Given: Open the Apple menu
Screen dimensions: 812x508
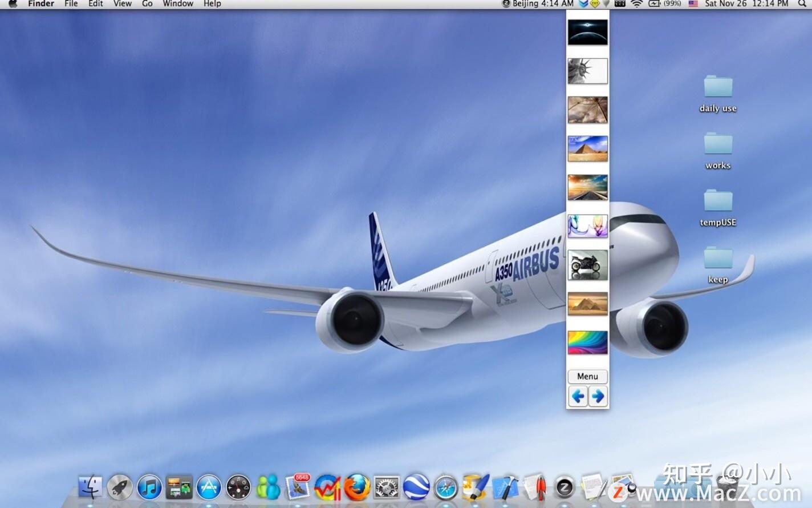Looking at the screenshot, I should tap(13, 3).
